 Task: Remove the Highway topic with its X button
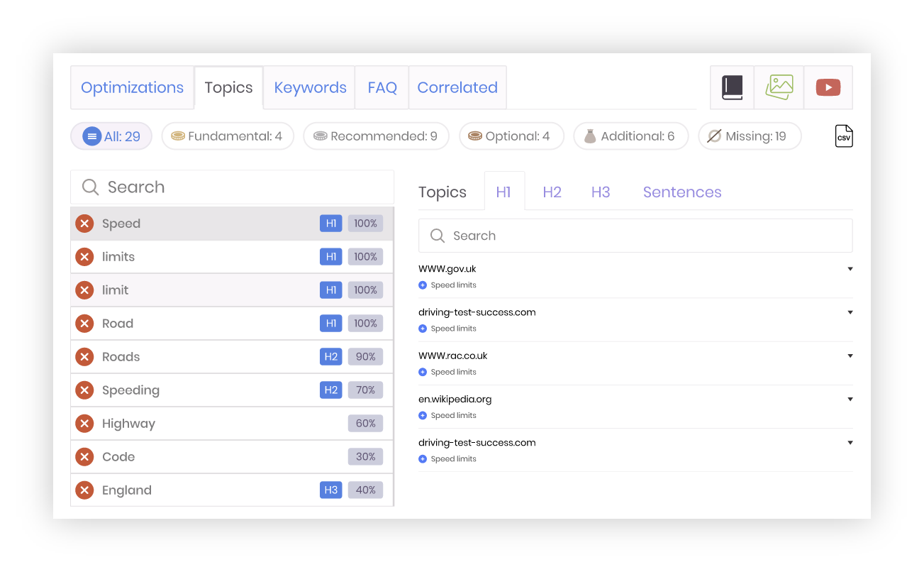tap(84, 423)
